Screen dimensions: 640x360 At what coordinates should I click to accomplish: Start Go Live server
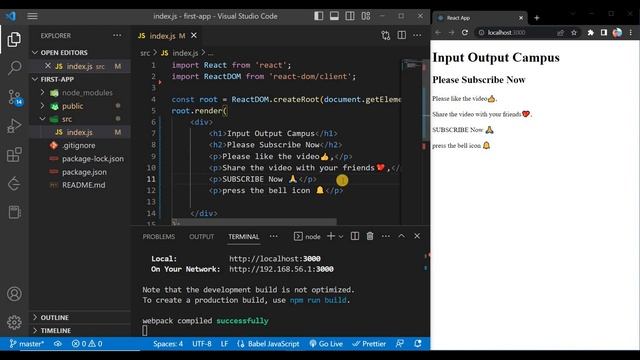coord(326,344)
